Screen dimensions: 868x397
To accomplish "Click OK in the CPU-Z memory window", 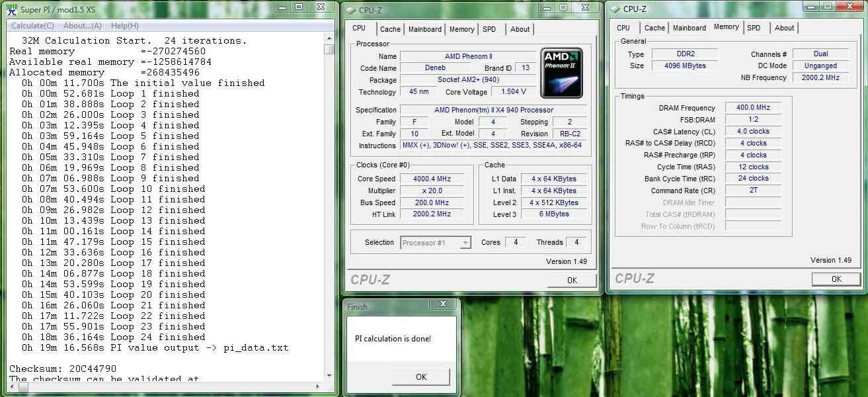I will click(x=836, y=279).
